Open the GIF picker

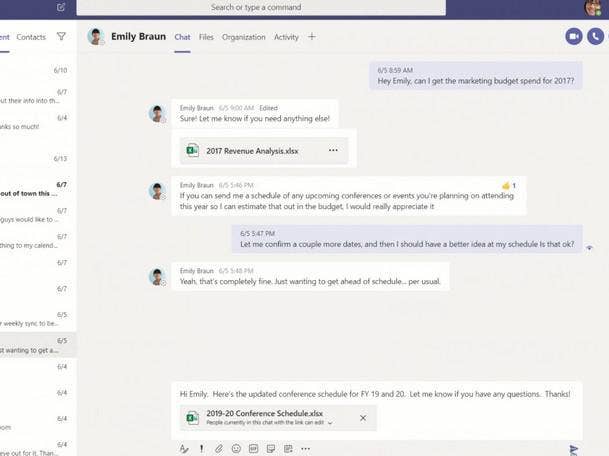coord(253,449)
